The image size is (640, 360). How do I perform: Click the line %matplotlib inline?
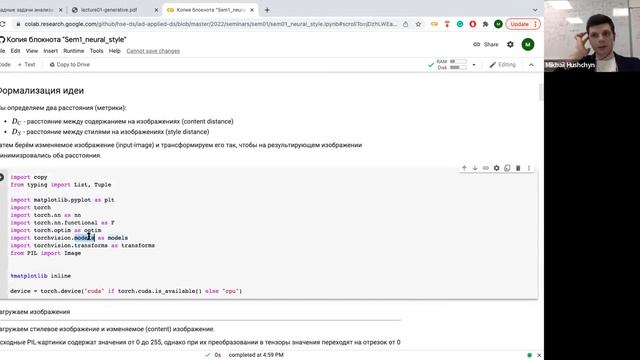tap(40, 276)
